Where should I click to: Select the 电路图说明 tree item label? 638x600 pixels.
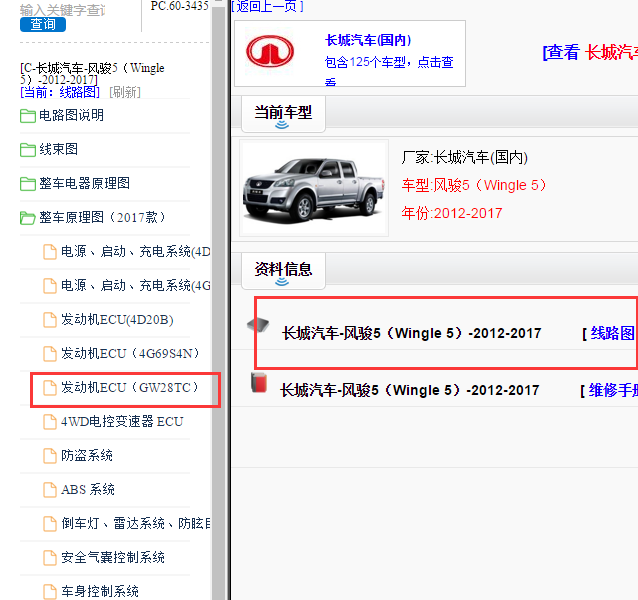click(x=71, y=116)
